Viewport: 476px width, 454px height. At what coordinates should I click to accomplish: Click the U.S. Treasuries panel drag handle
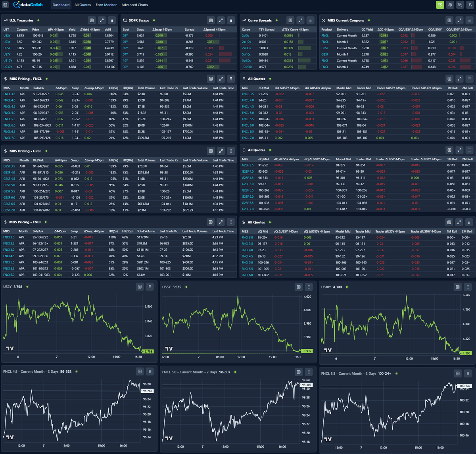tap(112, 20)
